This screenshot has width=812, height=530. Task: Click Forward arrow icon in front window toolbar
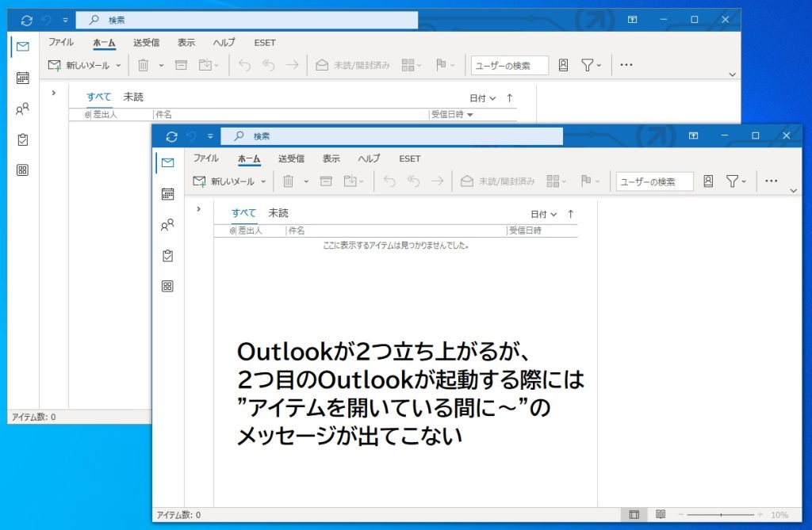coord(438,181)
